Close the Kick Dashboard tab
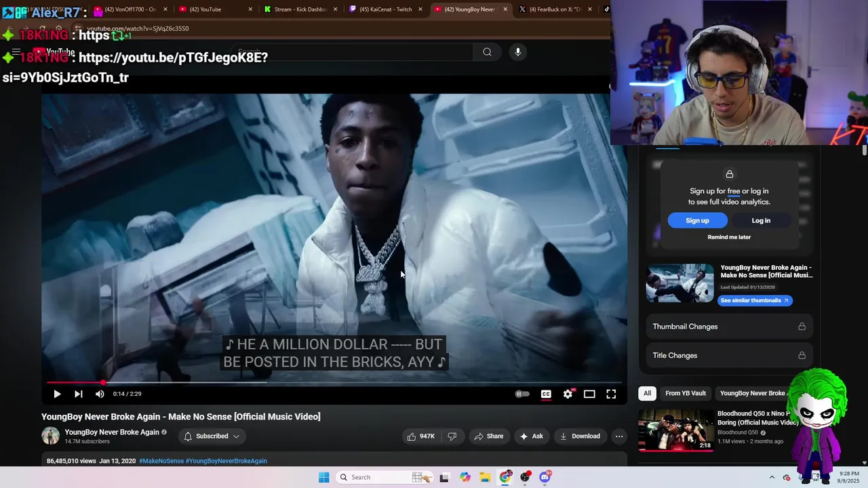 click(336, 9)
